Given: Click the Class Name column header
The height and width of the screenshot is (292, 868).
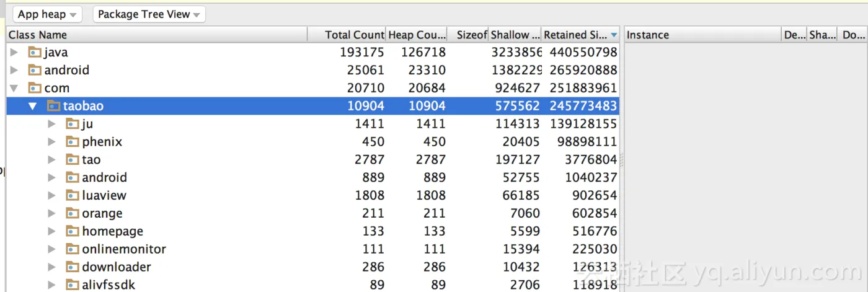Looking at the screenshot, I should 157,35.
